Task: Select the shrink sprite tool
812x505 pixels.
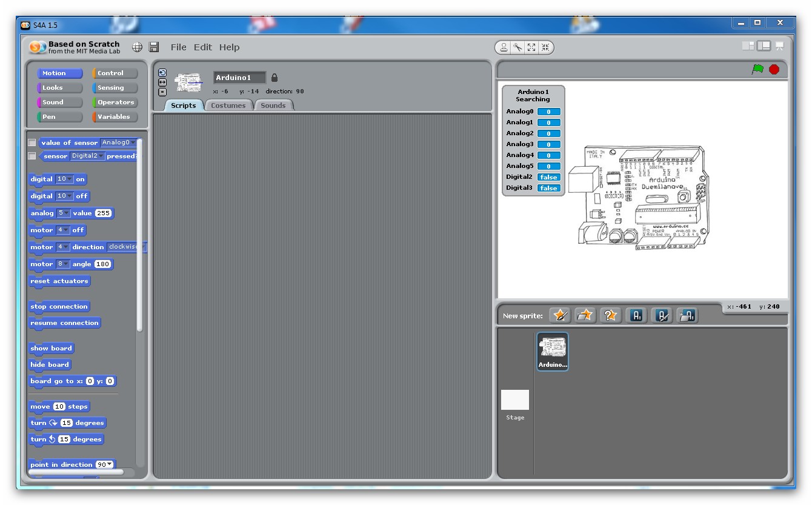Action: 545,47
